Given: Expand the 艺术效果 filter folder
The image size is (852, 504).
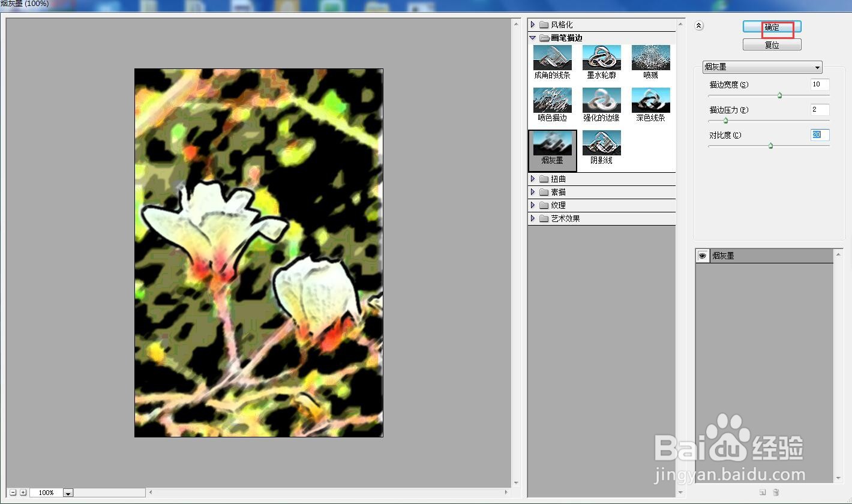Looking at the screenshot, I should 533,218.
